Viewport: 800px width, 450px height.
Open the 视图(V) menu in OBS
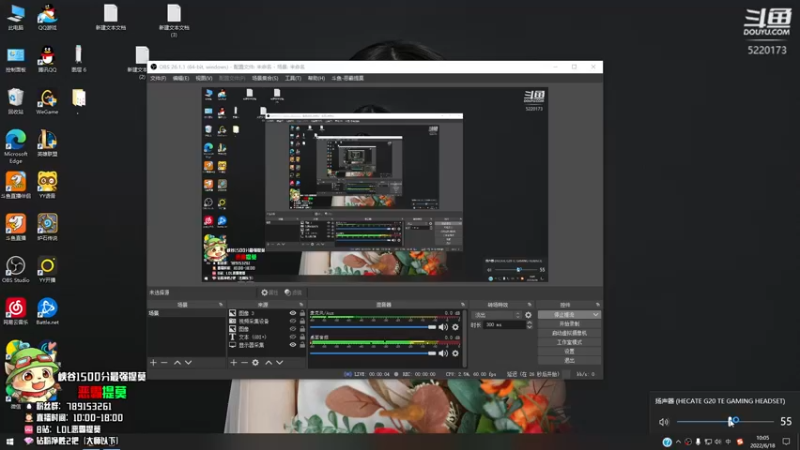pyautogui.click(x=204, y=78)
